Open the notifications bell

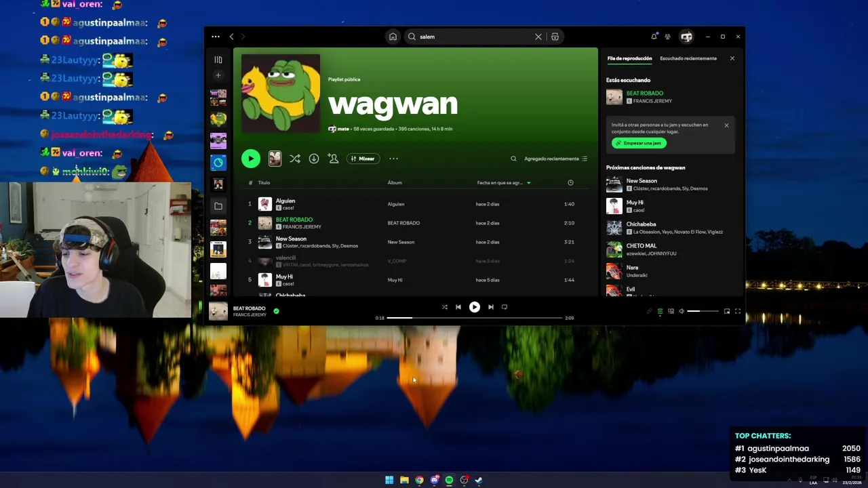pos(654,37)
